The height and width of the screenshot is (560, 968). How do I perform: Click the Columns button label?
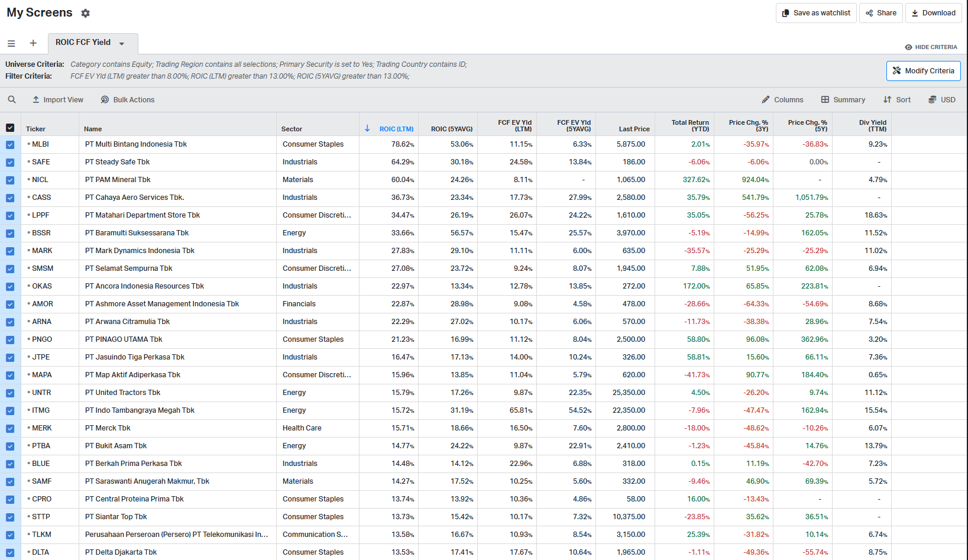pos(789,99)
